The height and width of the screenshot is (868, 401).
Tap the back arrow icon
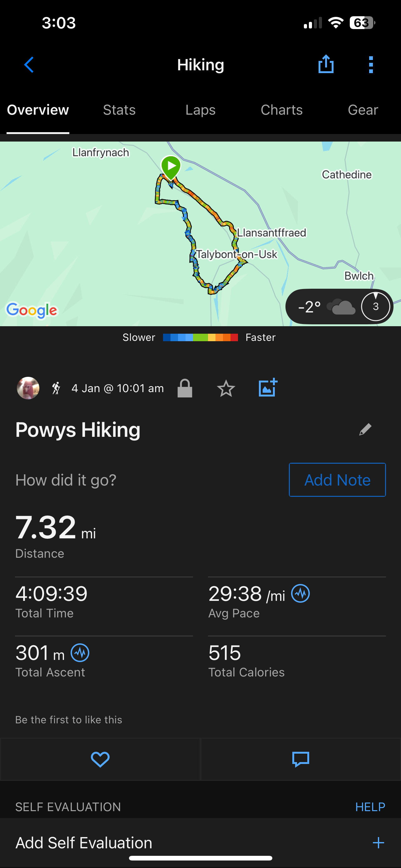point(29,65)
